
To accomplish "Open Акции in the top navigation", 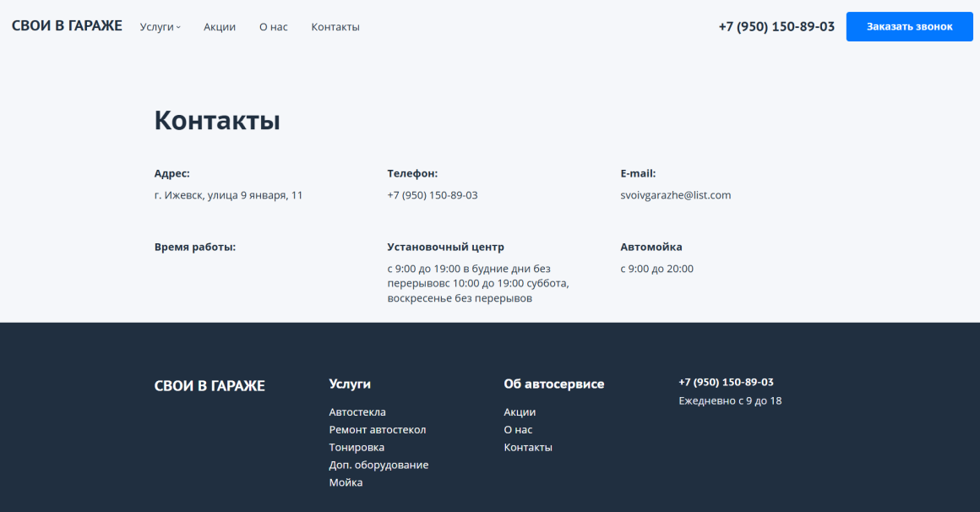I will (220, 27).
